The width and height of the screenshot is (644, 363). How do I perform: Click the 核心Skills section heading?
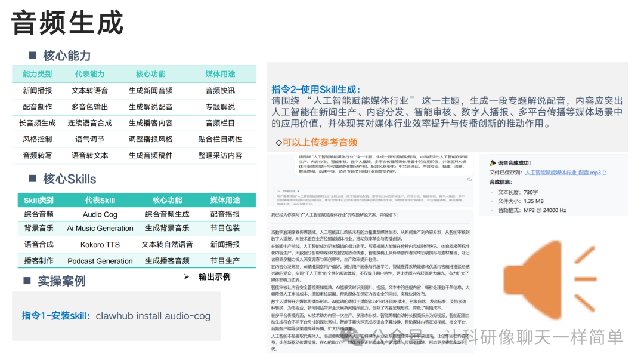point(69,179)
